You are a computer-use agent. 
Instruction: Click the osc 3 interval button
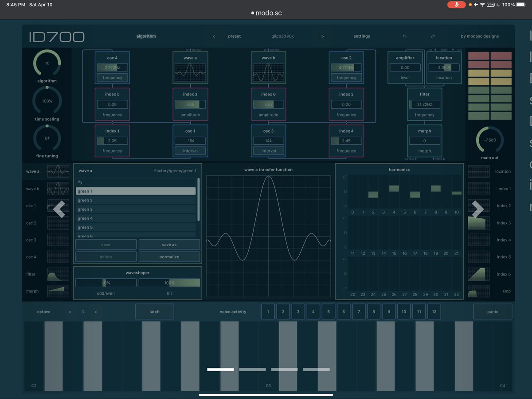point(268,151)
